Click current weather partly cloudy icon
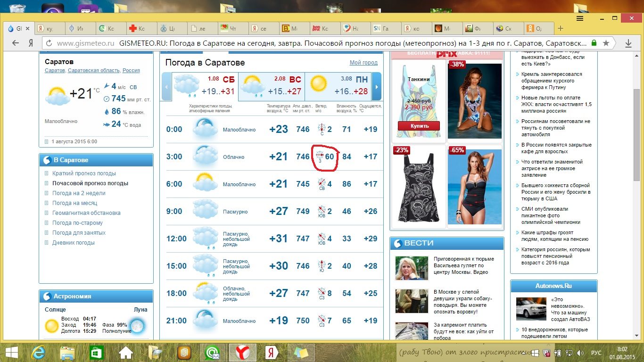Viewport: 644px width, 362px height. coord(58,96)
